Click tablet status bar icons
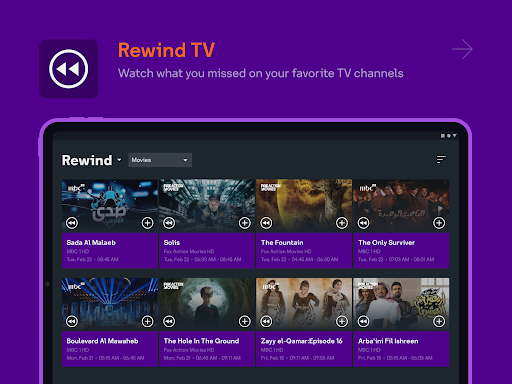Image resolution: width=512 pixels, height=384 pixels. click(449, 136)
